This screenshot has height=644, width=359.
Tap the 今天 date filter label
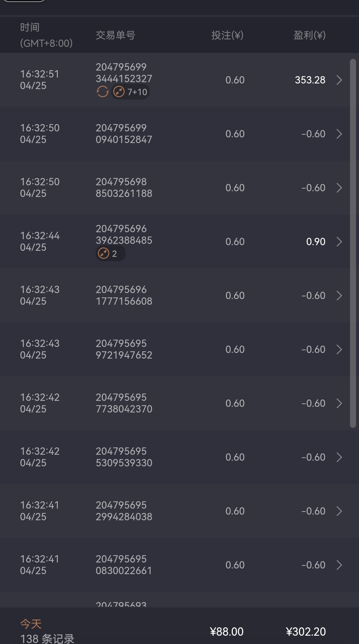click(31, 624)
